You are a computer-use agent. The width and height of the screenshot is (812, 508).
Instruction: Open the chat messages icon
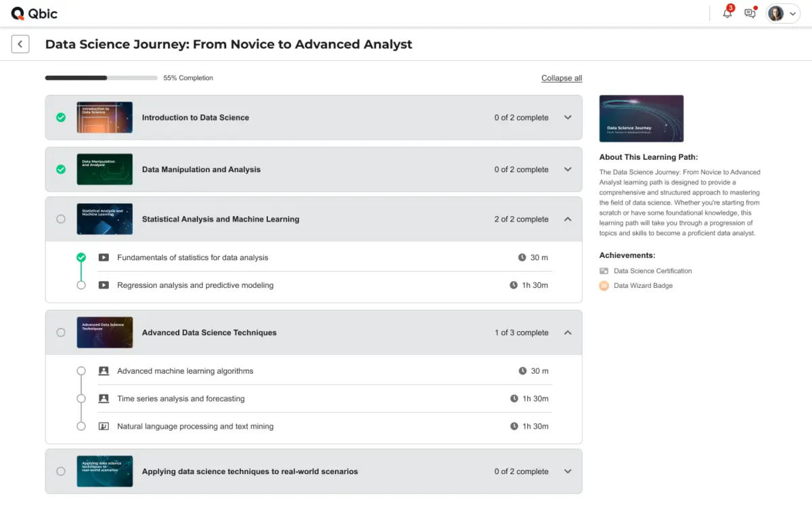tap(750, 14)
